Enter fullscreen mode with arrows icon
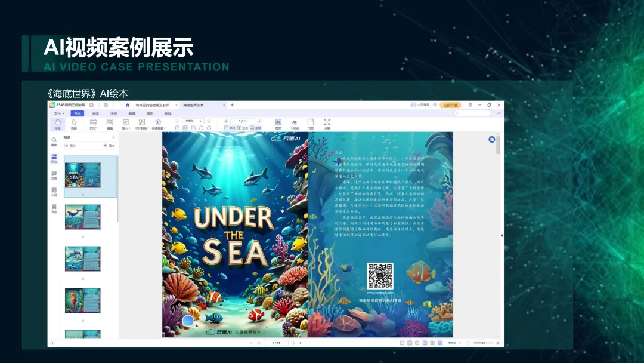 (x=327, y=124)
